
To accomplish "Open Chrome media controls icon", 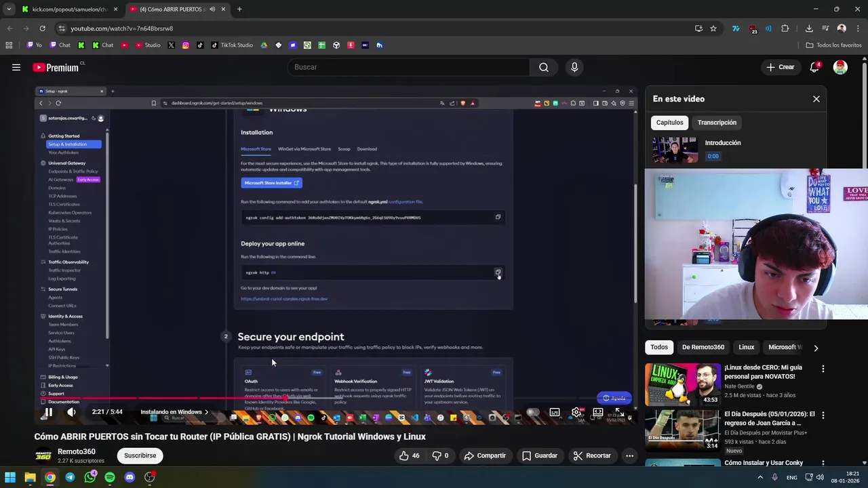I will point(825,28).
